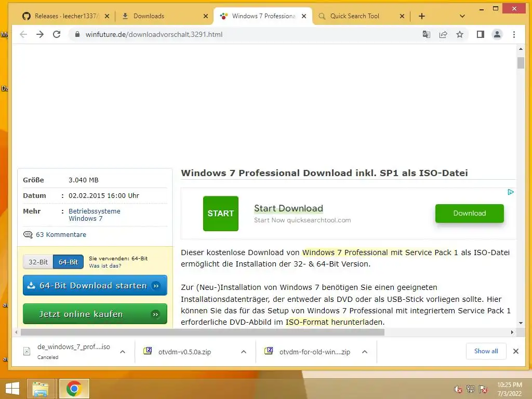Share this page using the share icon
This screenshot has width=532, height=399.
[x=443, y=34]
